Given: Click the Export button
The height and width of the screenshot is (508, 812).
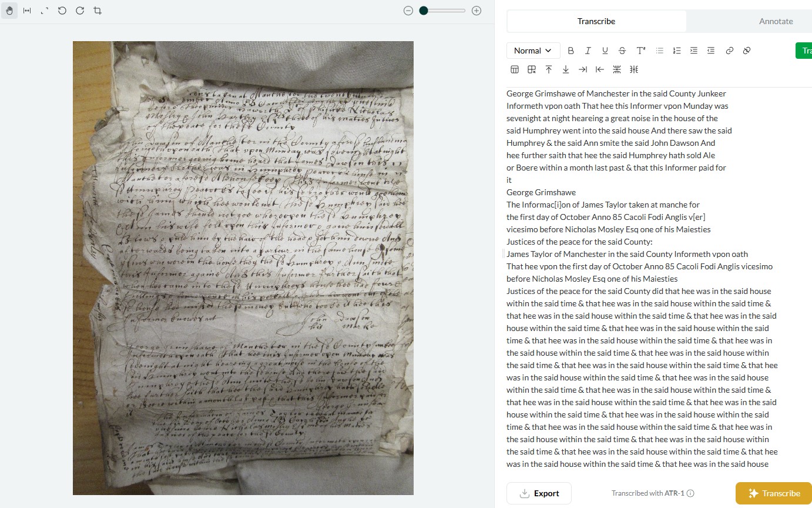Looking at the screenshot, I should pyautogui.click(x=539, y=493).
